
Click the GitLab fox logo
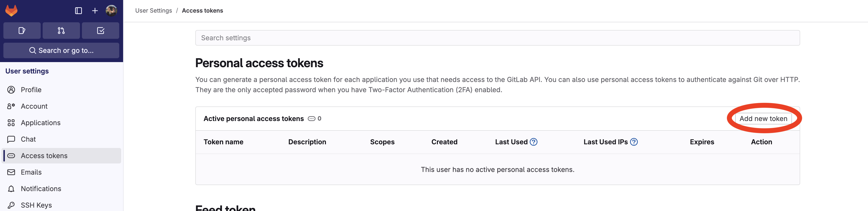[11, 11]
